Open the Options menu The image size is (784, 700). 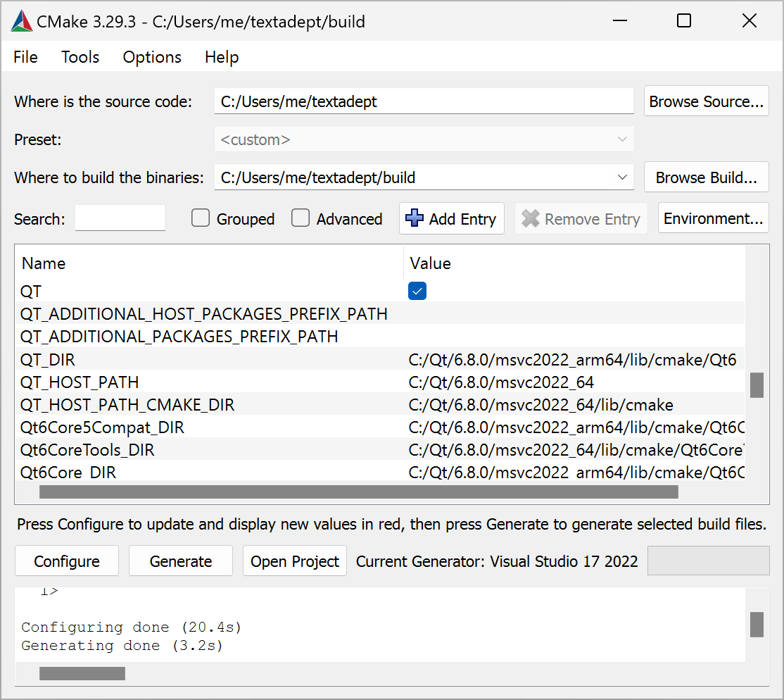click(x=152, y=57)
